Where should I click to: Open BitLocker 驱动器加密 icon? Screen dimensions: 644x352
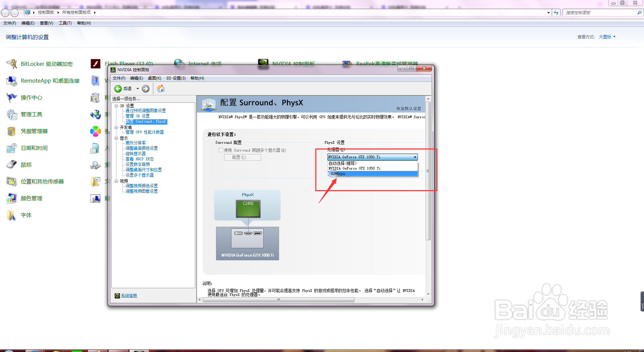point(12,64)
